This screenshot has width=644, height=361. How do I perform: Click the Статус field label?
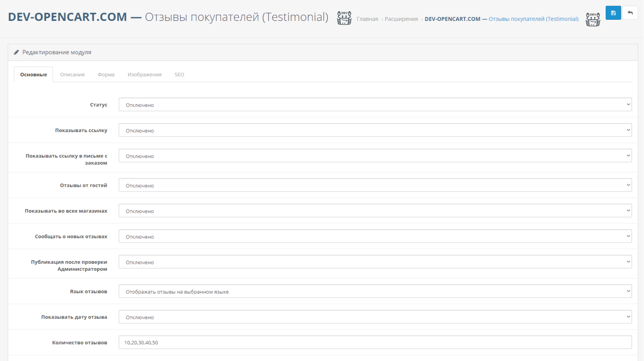click(99, 105)
